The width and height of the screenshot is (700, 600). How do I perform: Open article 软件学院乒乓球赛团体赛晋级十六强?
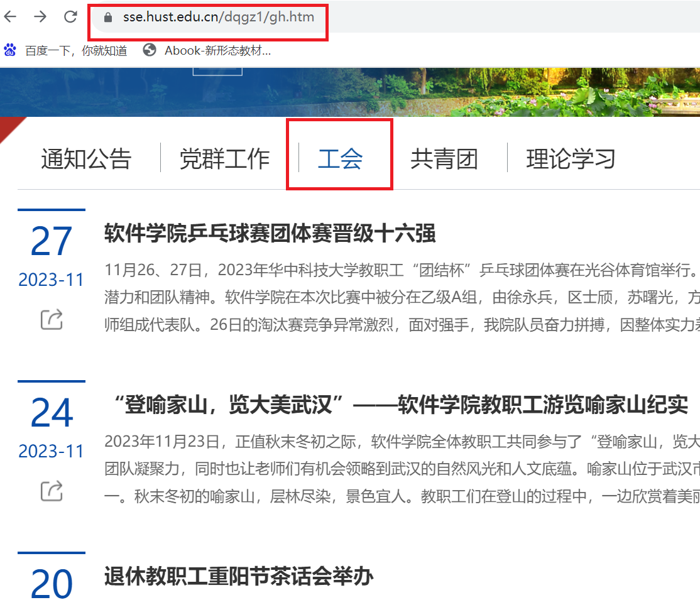tap(270, 234)
